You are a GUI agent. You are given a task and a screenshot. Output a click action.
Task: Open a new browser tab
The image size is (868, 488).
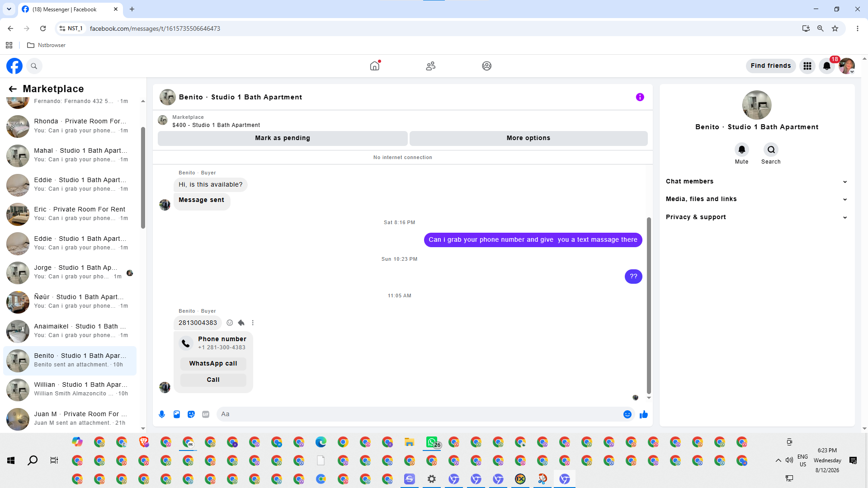pos(132,9)
